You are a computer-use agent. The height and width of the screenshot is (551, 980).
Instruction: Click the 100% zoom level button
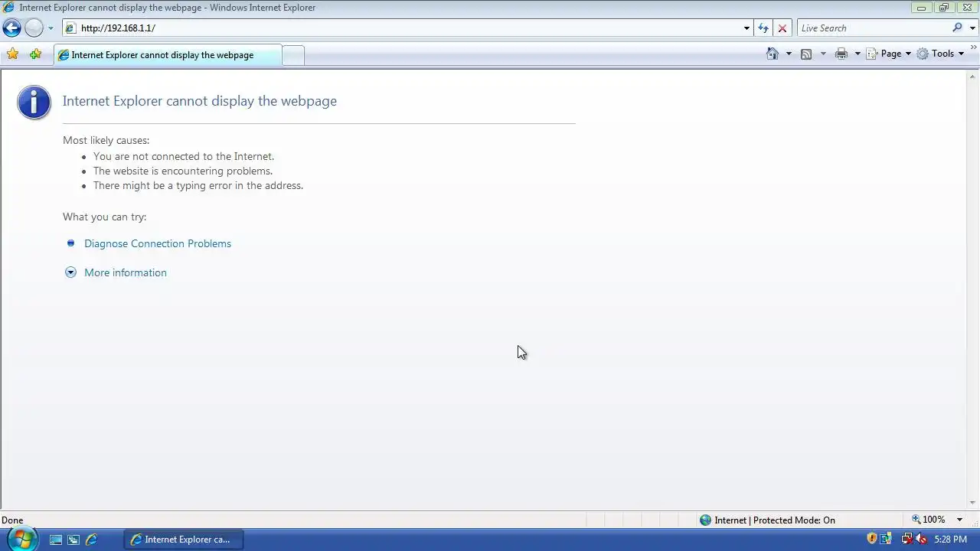pyautogui.click(x=928, y=520)
